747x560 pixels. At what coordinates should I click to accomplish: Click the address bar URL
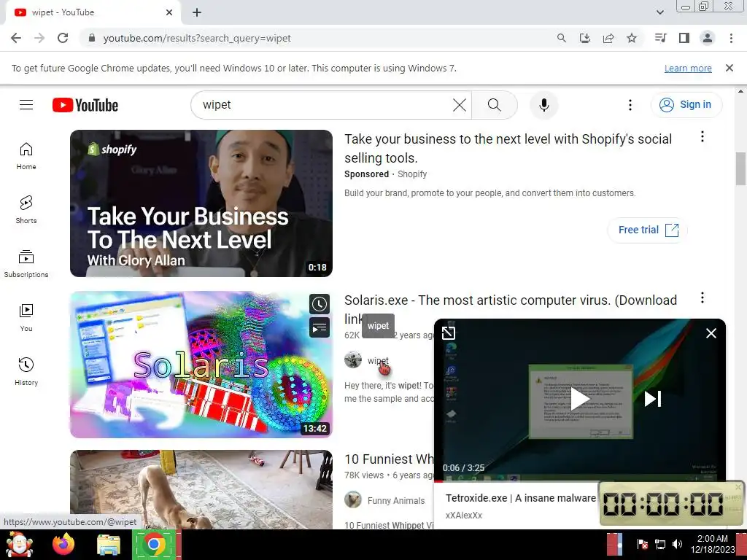(197, 38)
